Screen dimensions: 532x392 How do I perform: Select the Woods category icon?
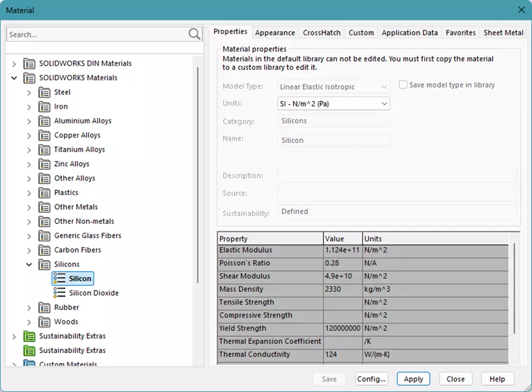coord(45,321)
